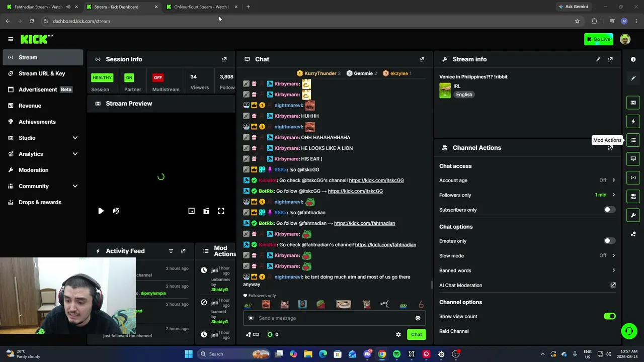Pop out the Chat panel
The width and height of the screenshot is (644, 362).
point(422,59)
